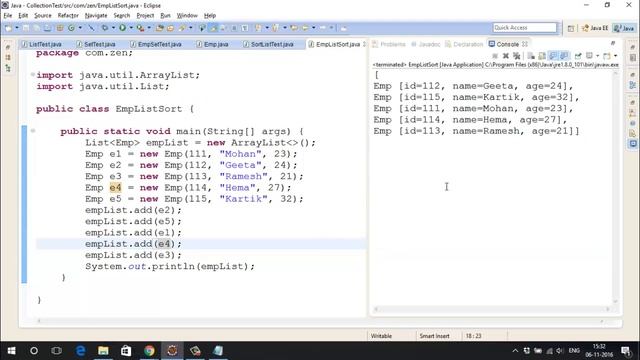
Task: Click Remove Launch icon in Console
Action: point(506,56)
